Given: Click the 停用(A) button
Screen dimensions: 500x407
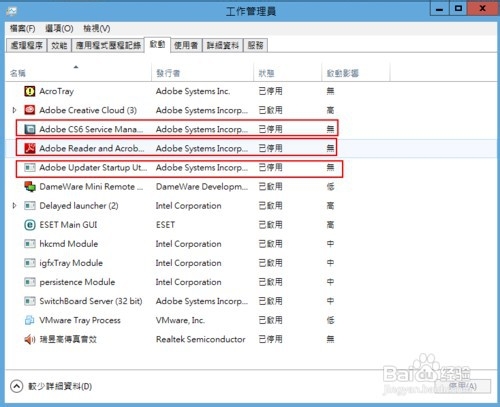Looking at the screenshot, I should click(464, 386).
